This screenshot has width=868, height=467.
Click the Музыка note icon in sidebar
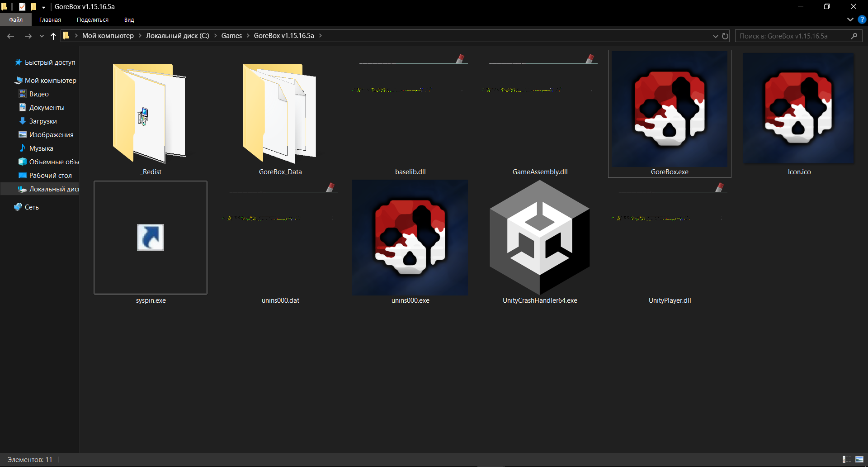(x=23, y=148)
